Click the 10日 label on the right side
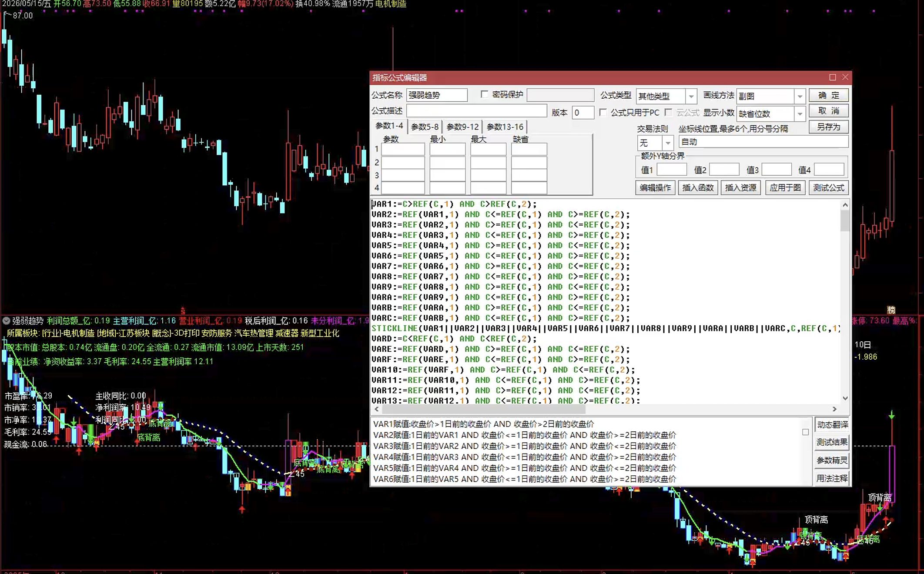 click(863, 345)
